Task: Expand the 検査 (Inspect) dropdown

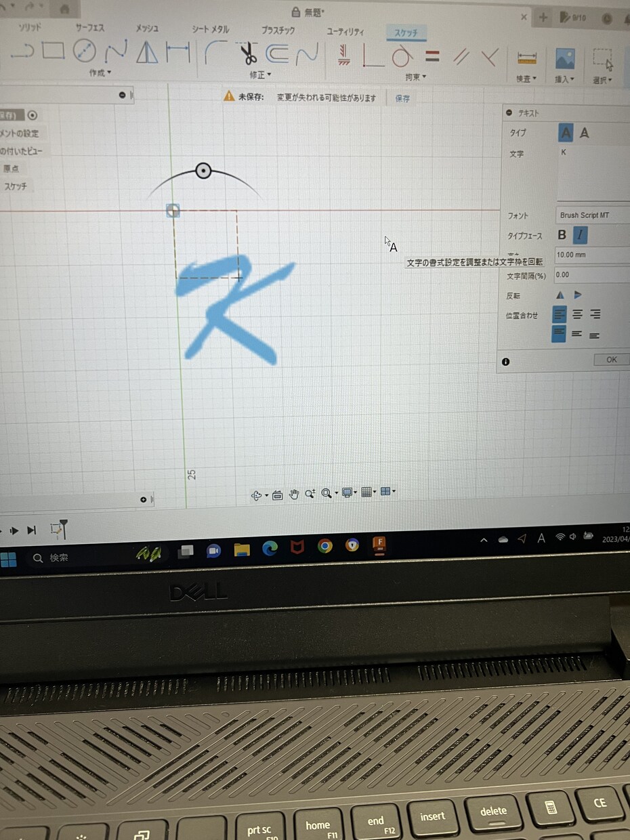Action: (x=526, y=79)
